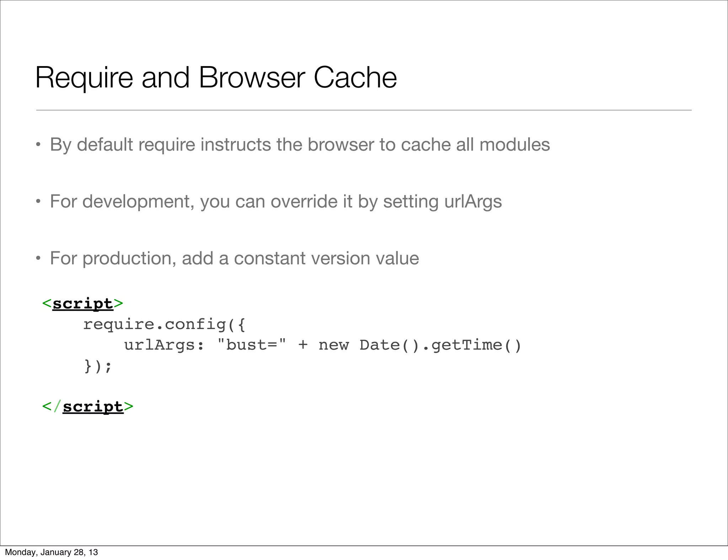Click the slide title 'Require and Browser Cache'
The image size is (728, 560).
216,78
